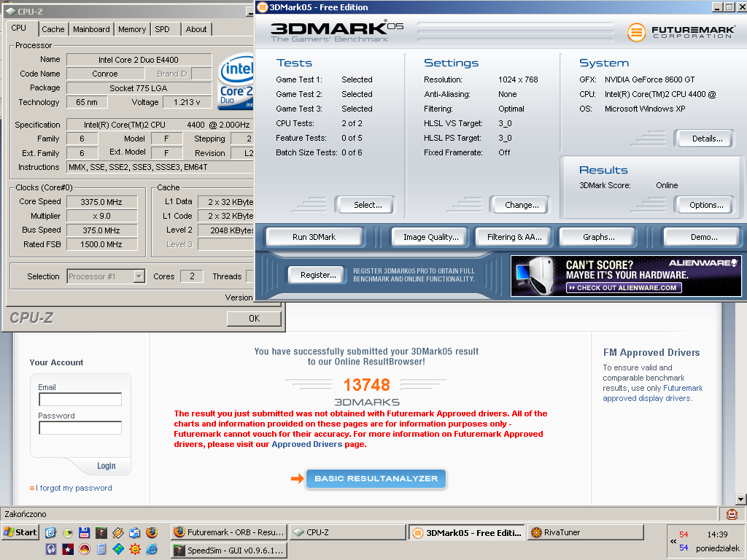Click the browser scrollbar down arrow
Viewport: 747px width, 560px height.
tap(740, 499)
